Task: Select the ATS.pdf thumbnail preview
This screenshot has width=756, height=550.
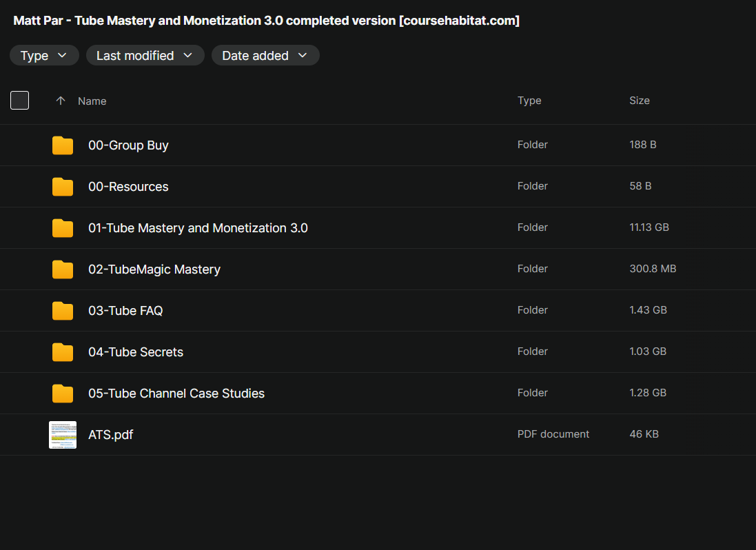Action: 63,435
